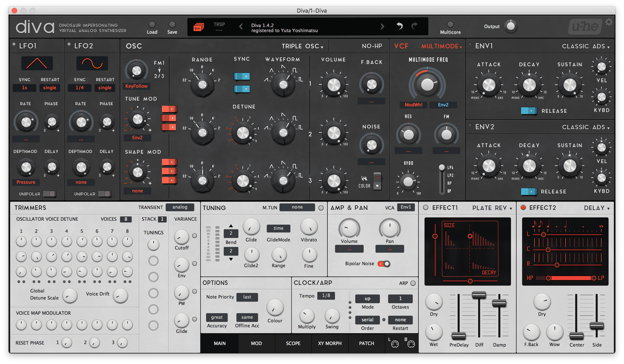The height and width of the screenshot is (364, 624).
Task: Click the Bend up arrow
Action: 231,226
